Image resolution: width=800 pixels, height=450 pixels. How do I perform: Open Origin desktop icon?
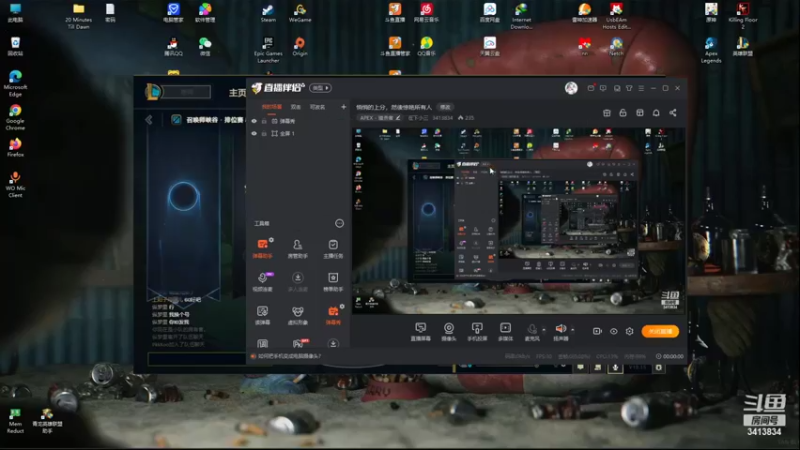(300, 46)
